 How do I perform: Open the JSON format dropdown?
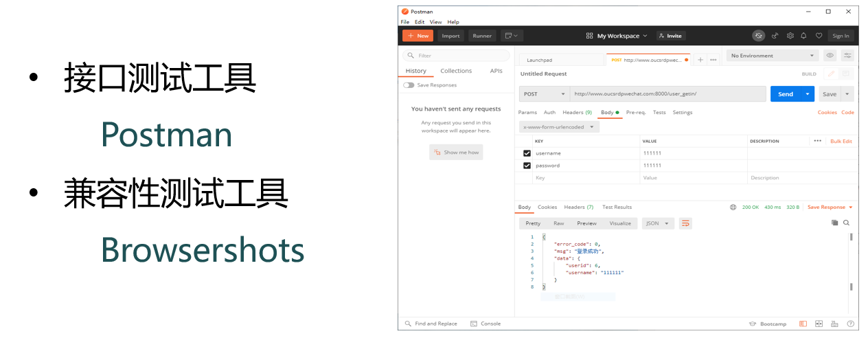click(x=658, y=223)
